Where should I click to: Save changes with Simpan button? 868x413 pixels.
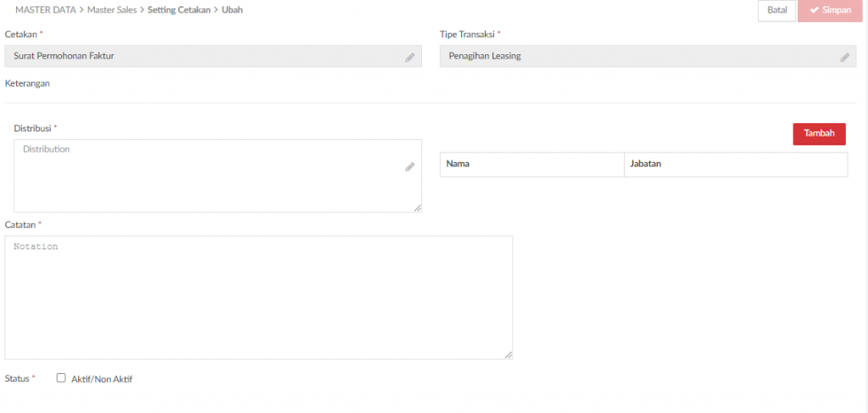click(831, 10)
